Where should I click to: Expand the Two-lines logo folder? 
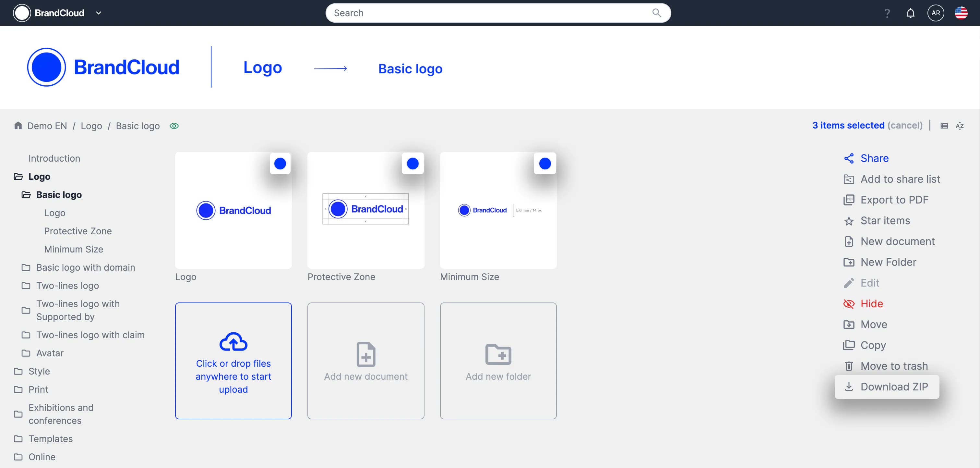(x=67, y=286)
